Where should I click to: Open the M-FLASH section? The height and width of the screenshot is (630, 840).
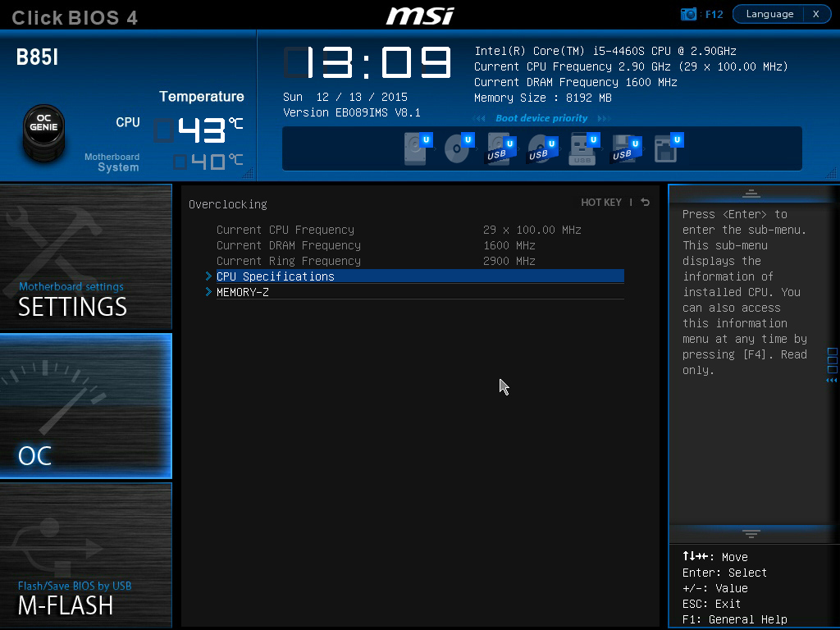[85, 555]
